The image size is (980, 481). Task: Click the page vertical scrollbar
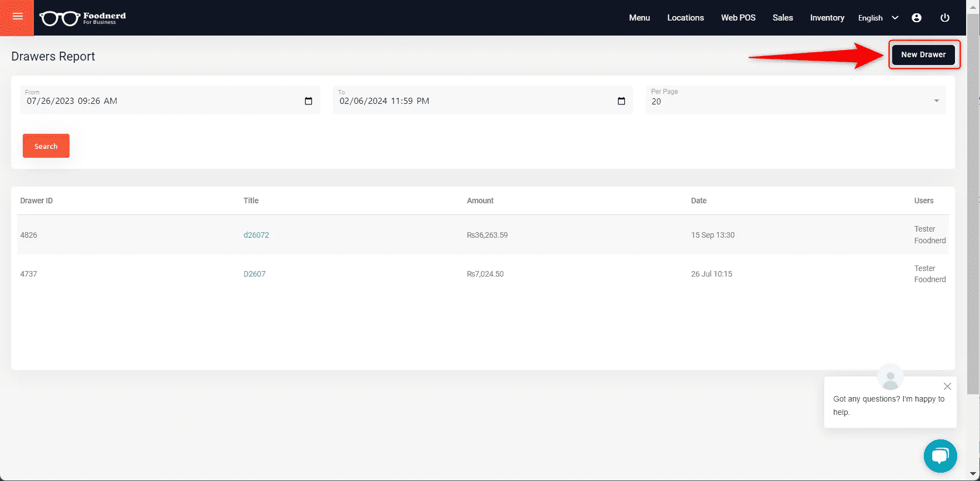coord(973,204)
